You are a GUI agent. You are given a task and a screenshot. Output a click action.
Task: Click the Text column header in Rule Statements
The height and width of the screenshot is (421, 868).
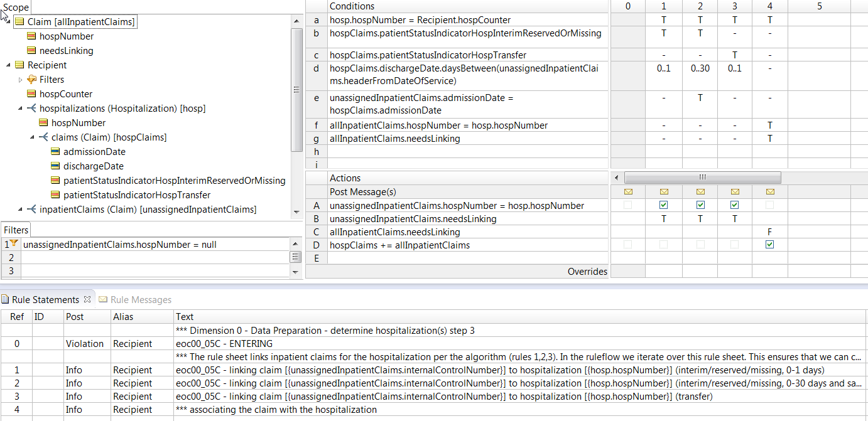coord(521,317)
